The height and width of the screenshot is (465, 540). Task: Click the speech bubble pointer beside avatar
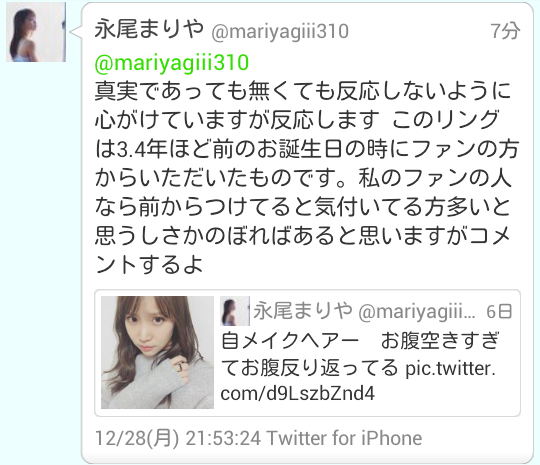[75, 32]
